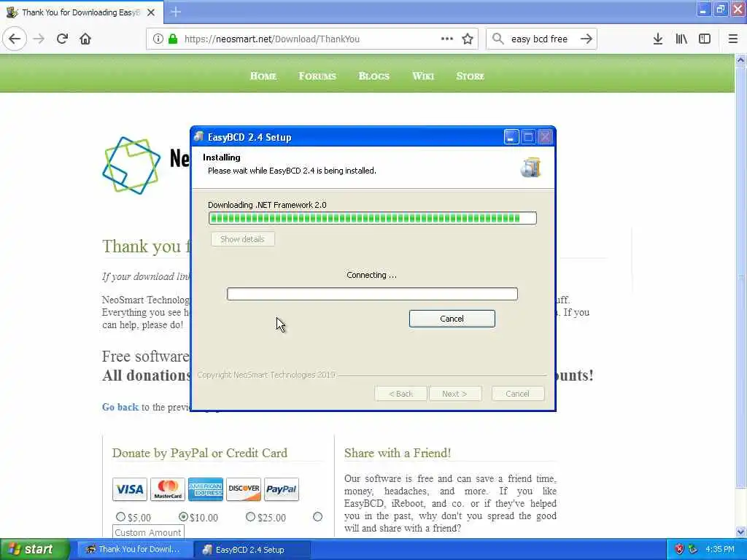Click the Share with a Friend heading
Viewport: 747px width, 560px height.
tap(398, 453)
